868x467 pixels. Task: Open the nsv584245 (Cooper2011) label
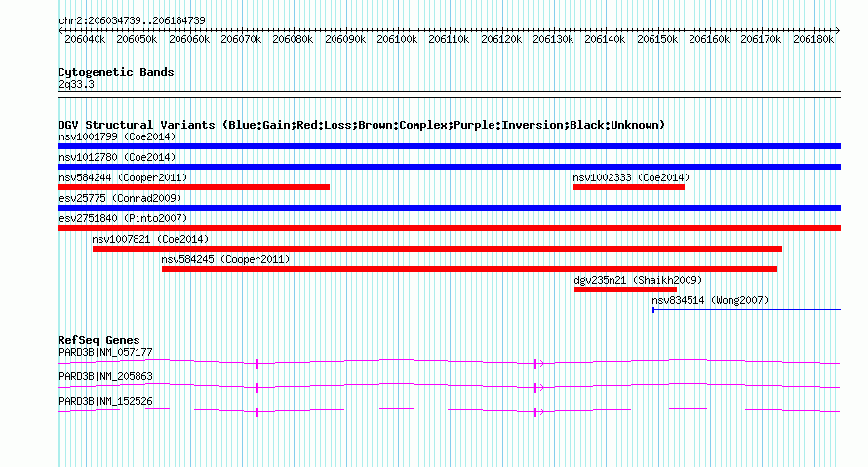coord(225,259)
